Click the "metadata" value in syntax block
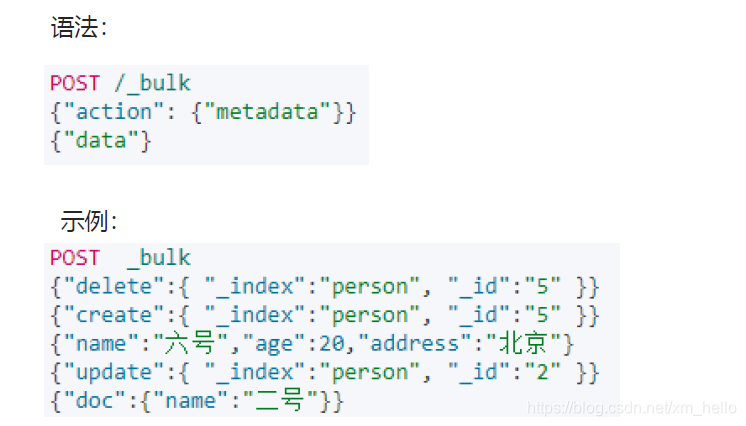The height and width of the screenshot is (426, 746). (x=267, y=112)
